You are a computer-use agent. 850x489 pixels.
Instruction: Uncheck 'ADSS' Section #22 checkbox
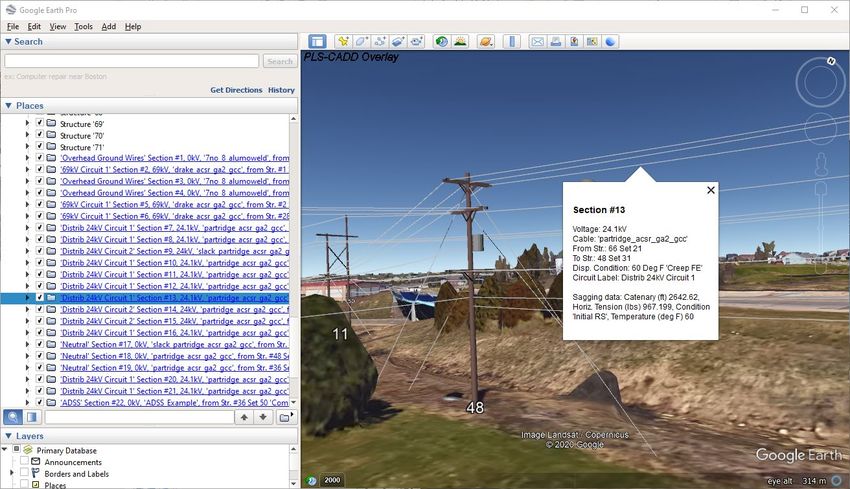(x=40, y=402)
